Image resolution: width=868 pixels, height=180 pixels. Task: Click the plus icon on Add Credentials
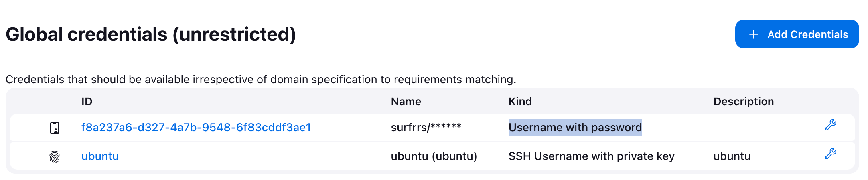tap(753, 34)
